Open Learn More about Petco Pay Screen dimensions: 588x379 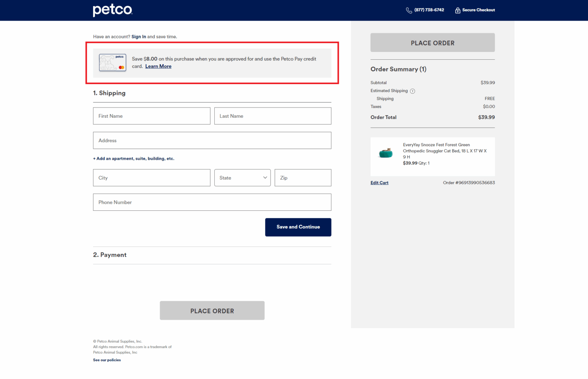coord(158,66)
